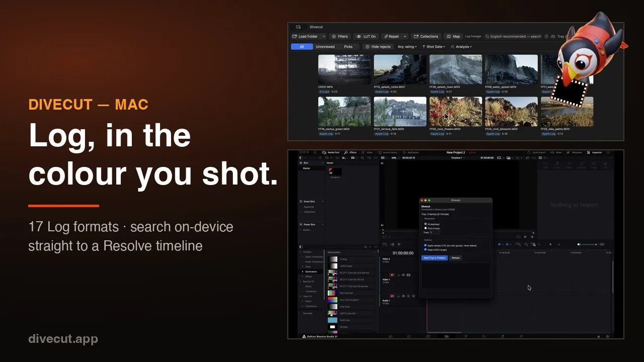The image size is (644, 362).
Task: Open the Keyframes panel in Resolve
Action: pos(411,152)
